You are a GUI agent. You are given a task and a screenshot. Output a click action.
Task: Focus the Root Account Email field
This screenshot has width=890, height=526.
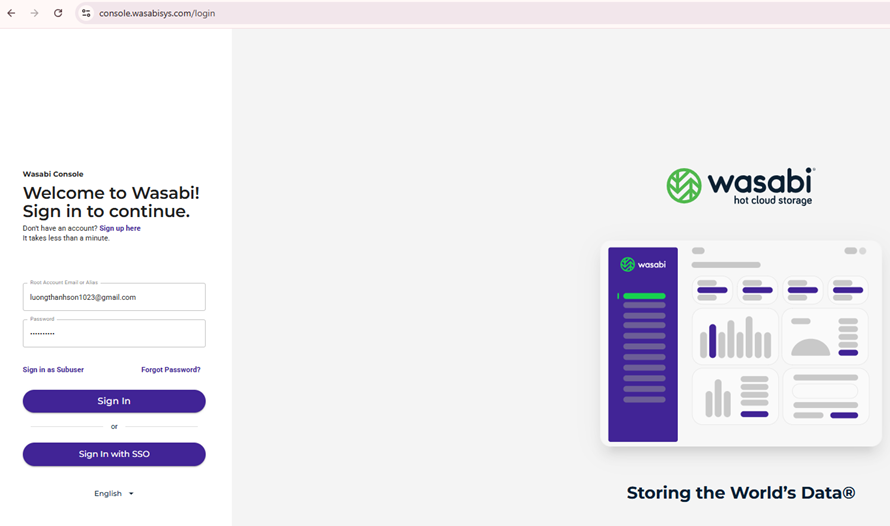tap(114, 297)
